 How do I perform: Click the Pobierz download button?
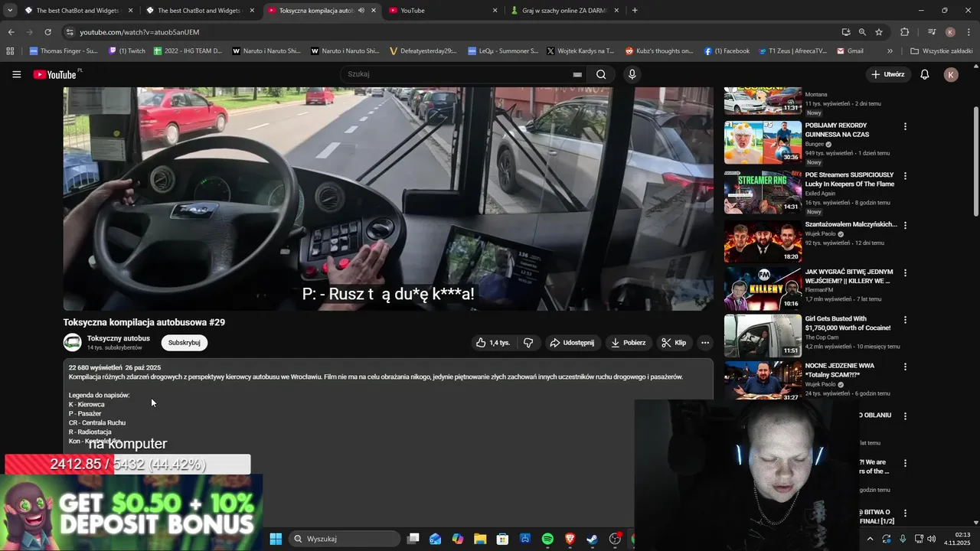point(628,343)
